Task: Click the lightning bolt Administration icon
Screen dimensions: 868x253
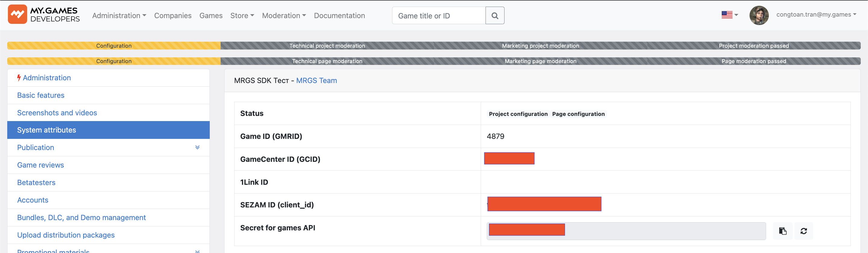Action: [19, 78]
